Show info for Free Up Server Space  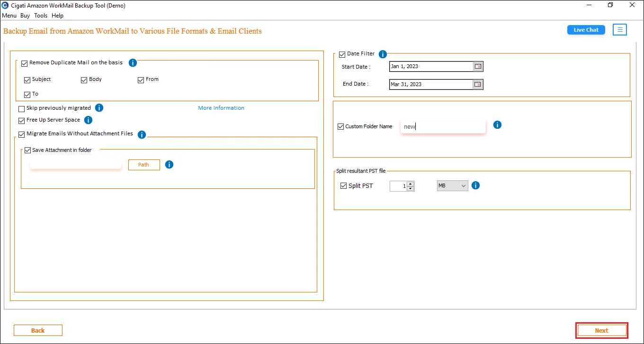(88, 120)
